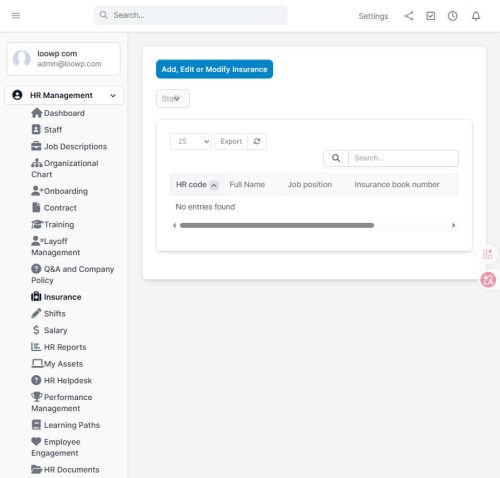
Task: Open the tasks checklist icon
Action: pyautogui.click(x=431, y=16)
